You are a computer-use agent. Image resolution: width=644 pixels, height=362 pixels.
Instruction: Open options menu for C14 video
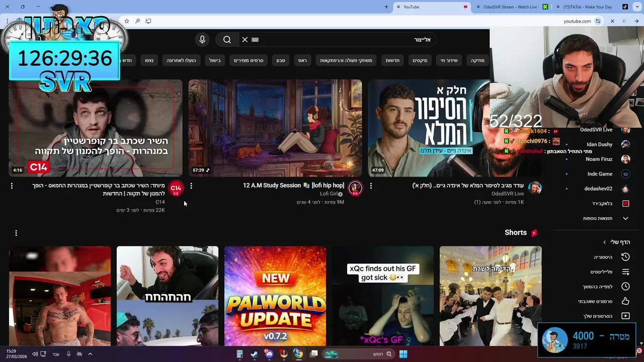(x=12, y=186)
